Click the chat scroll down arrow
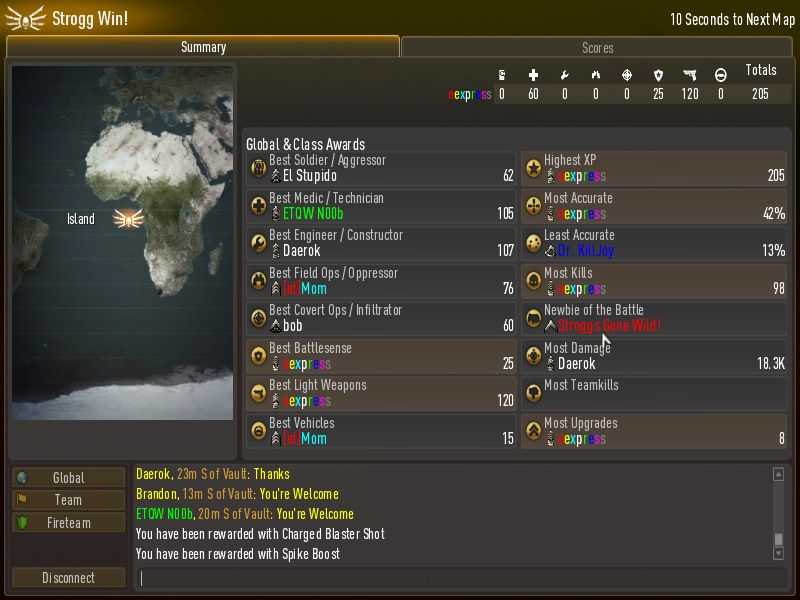Viewport: 800px width, 600px height. [778, 554]
